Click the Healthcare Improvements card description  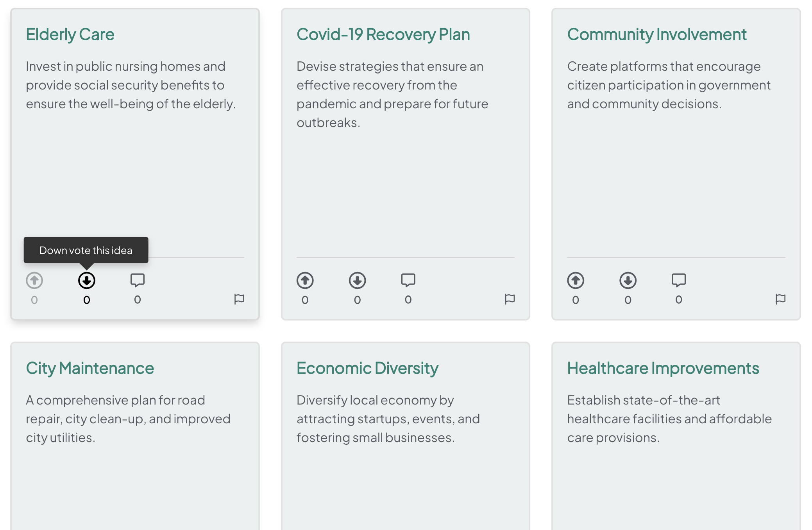pos(669,419)
